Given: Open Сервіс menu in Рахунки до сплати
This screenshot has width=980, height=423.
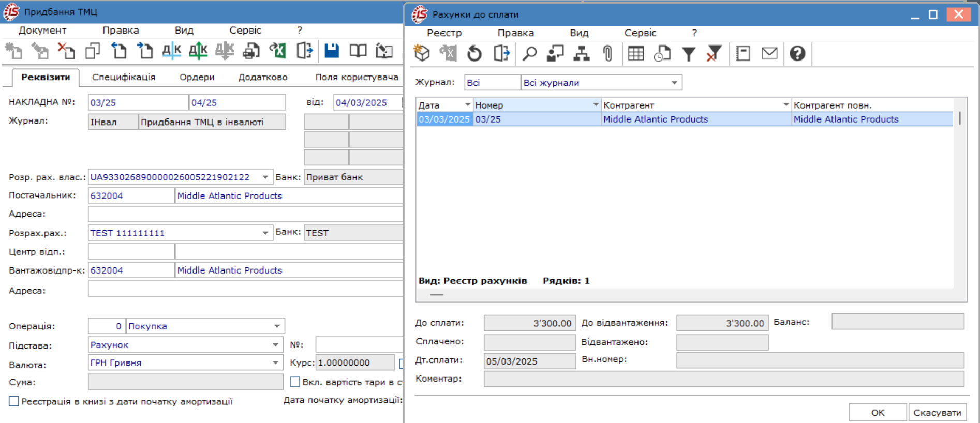Looking at the screenshot, I should coord(640,33).
